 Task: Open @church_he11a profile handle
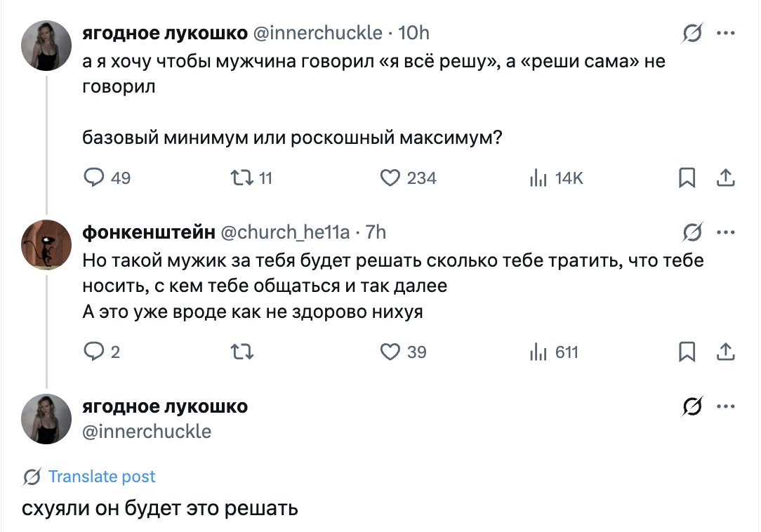[x=285, y=232]
